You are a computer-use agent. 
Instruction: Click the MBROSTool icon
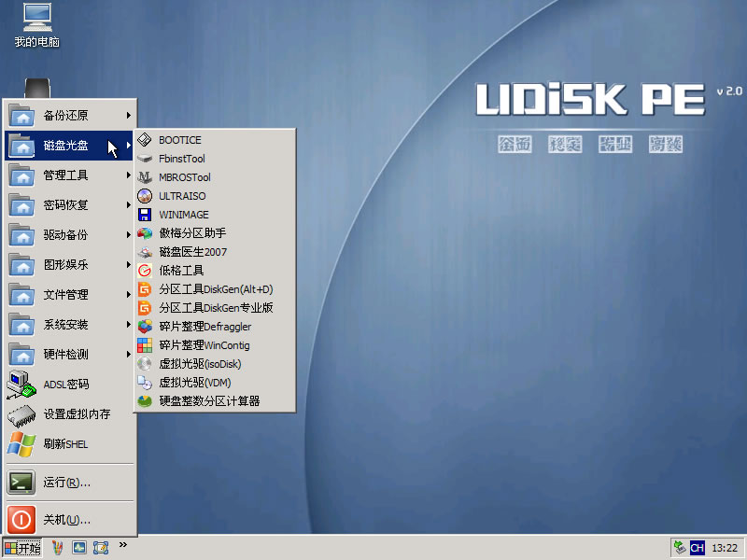click(x=145, y=177)
